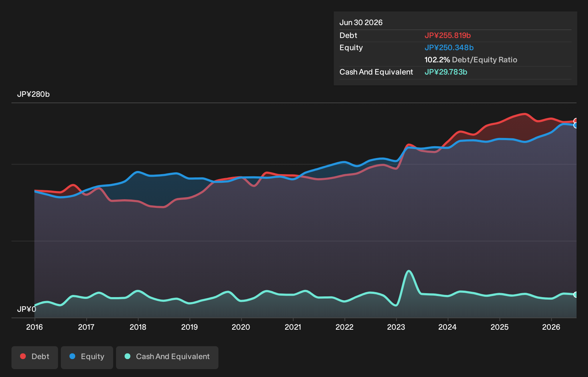Image resolution: width=588 pixels, height=377 pixels.
Task: Toggle the Debt series legend button
Action: coord(35,357)
